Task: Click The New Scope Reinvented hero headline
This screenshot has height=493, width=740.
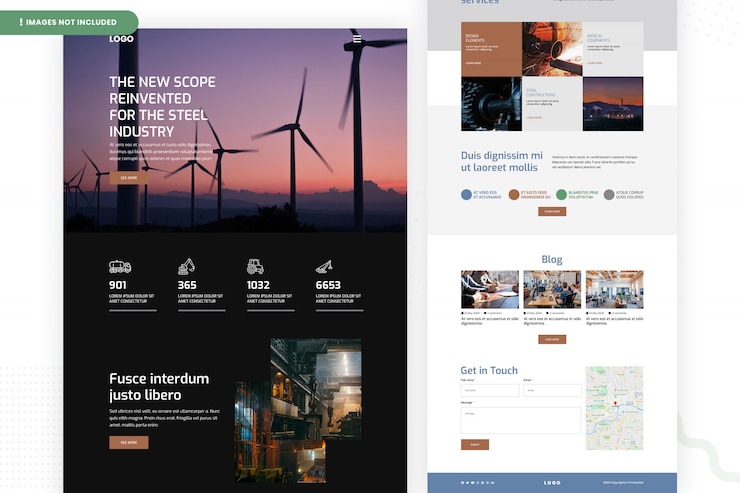Action: pos(162,107)
